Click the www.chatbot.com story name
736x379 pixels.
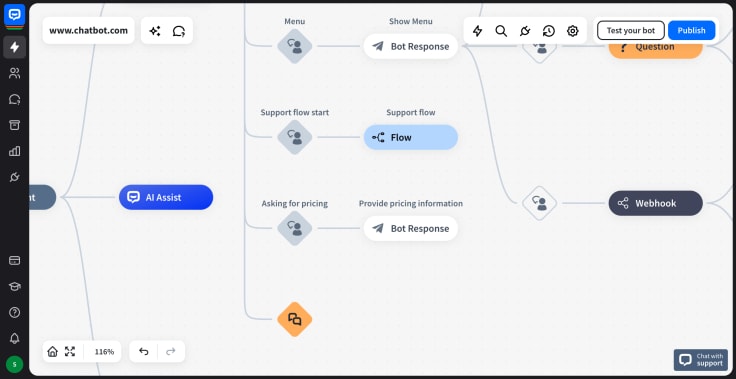click(x=88, y=31)
